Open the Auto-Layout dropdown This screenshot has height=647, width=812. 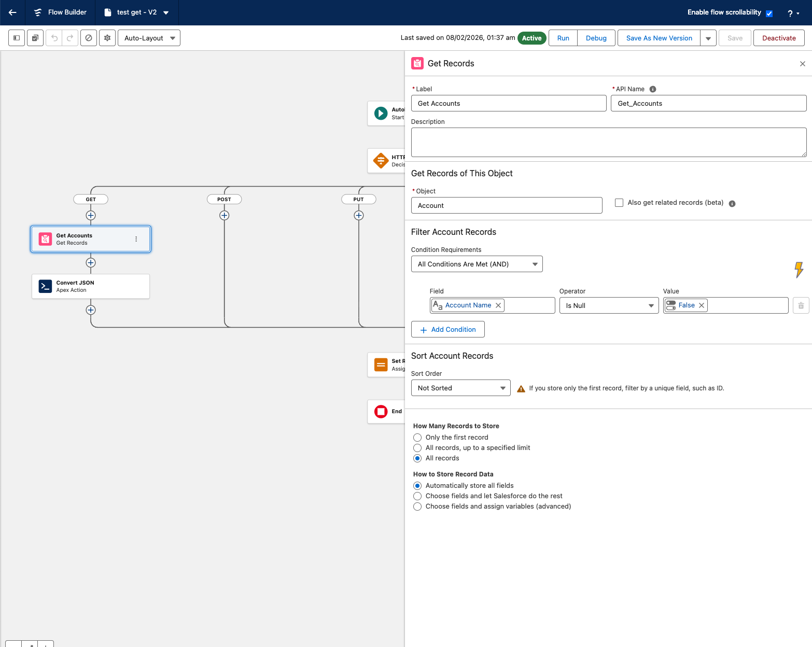[x=149, y=38]
